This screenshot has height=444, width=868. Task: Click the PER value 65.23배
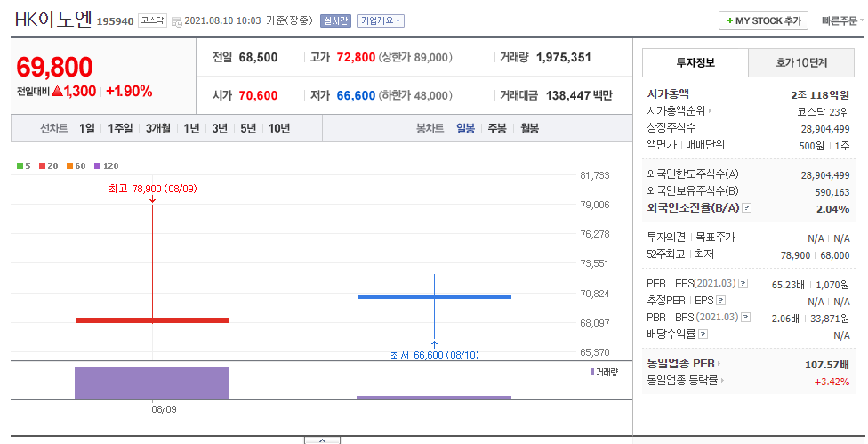[788, 285]
